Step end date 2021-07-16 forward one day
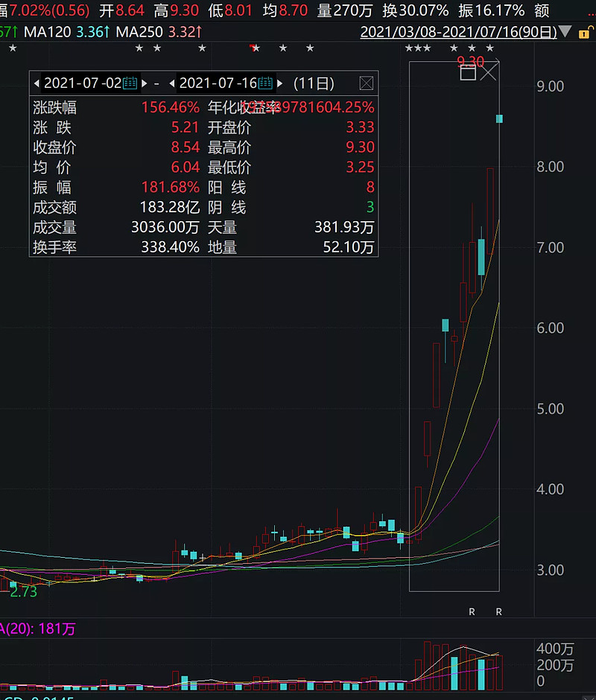Screen dimensions: 596x700 coord(279,83)
